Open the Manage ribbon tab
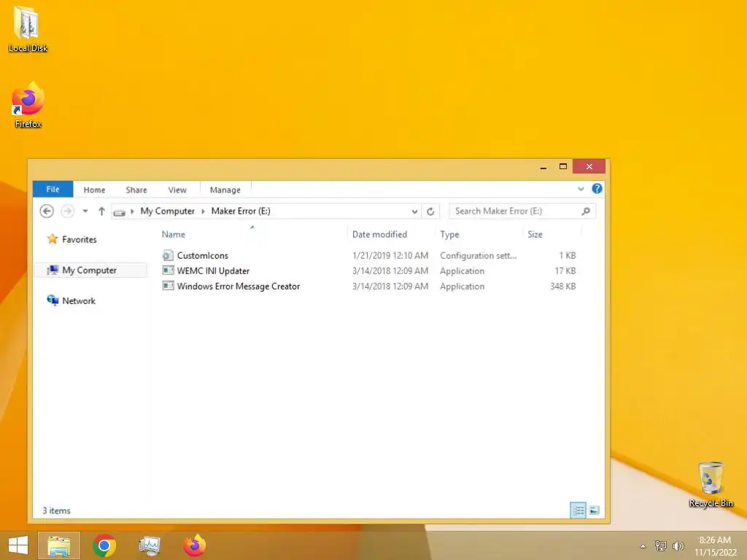747x560 pixels. pyautogui.click(x=225, y=190)
